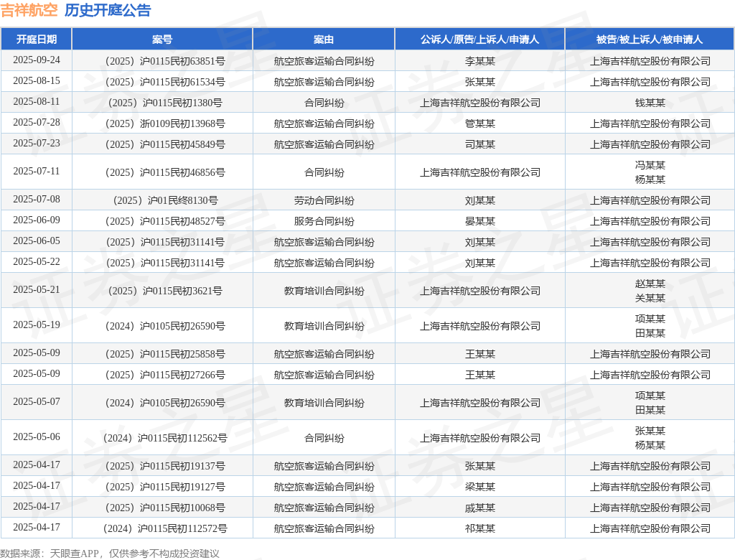The image size is (735, 560).
Task: Click the 吉祥航空 title text
Action: 29,10
